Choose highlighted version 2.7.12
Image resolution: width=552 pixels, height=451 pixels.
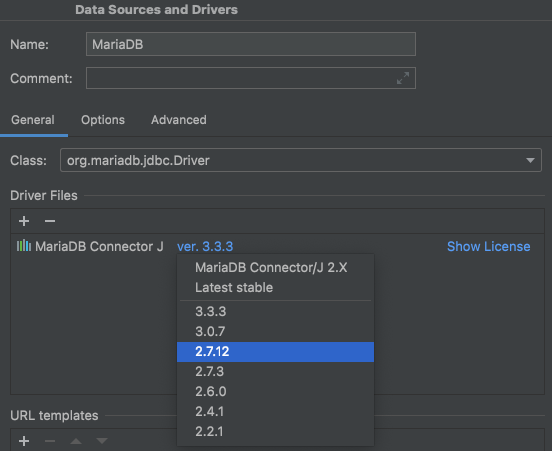tap(275, 352)
